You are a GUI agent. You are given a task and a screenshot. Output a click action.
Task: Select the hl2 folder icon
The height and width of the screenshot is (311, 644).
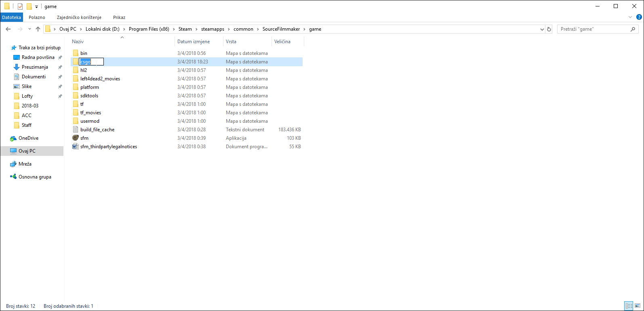(76, 70)
